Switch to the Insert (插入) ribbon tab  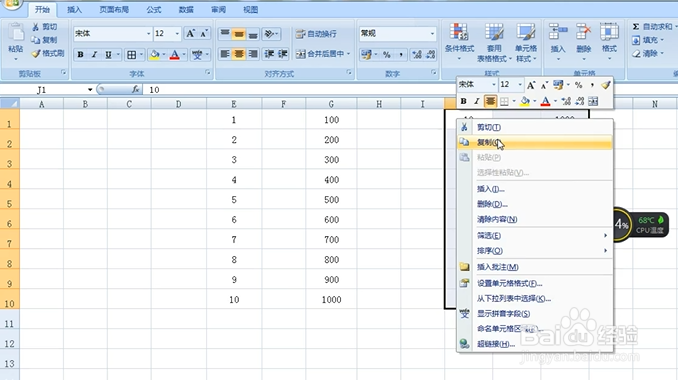point(74,10)
